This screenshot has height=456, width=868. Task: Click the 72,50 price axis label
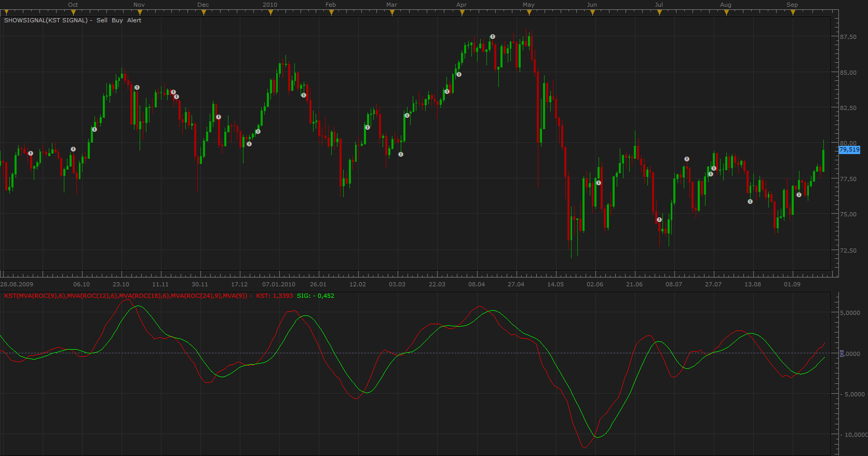[x=848, y=250]
